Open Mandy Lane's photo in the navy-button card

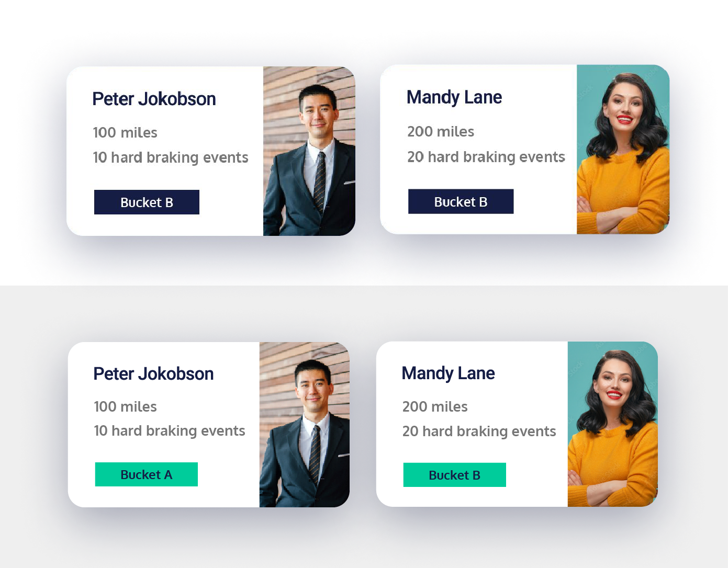click(x=623, y=149)
